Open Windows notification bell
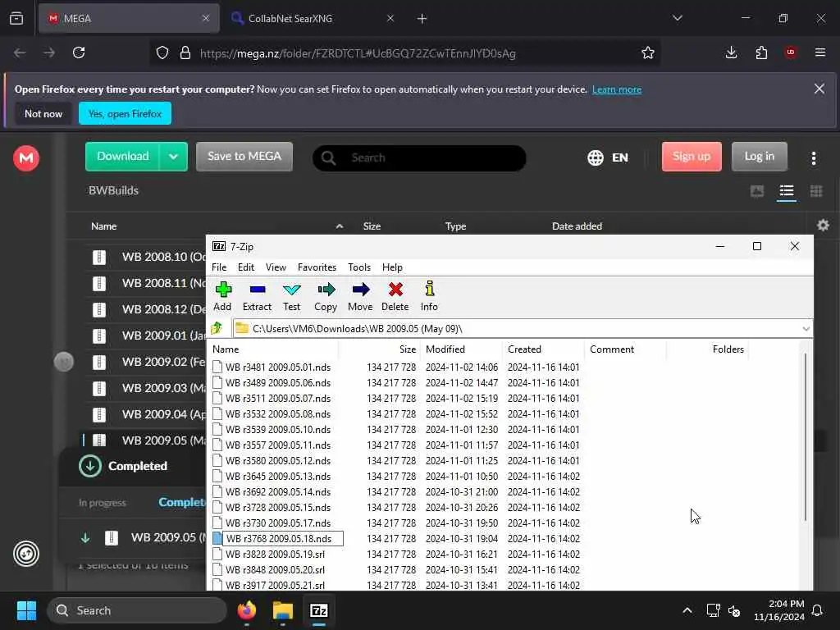Viewport: 840px width, 630px height. click(818, 610)
